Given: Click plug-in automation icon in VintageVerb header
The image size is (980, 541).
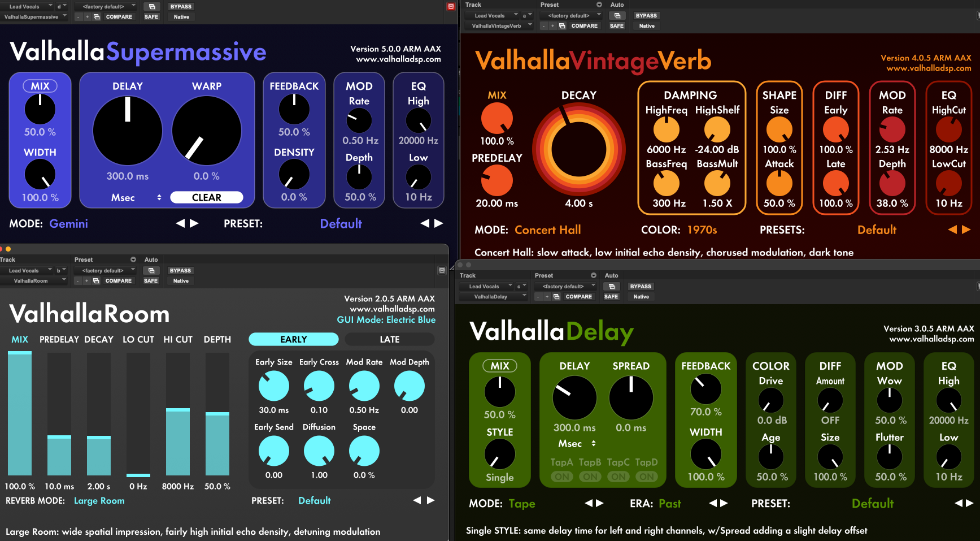Looking at the screenshot, I should (617, 16).
